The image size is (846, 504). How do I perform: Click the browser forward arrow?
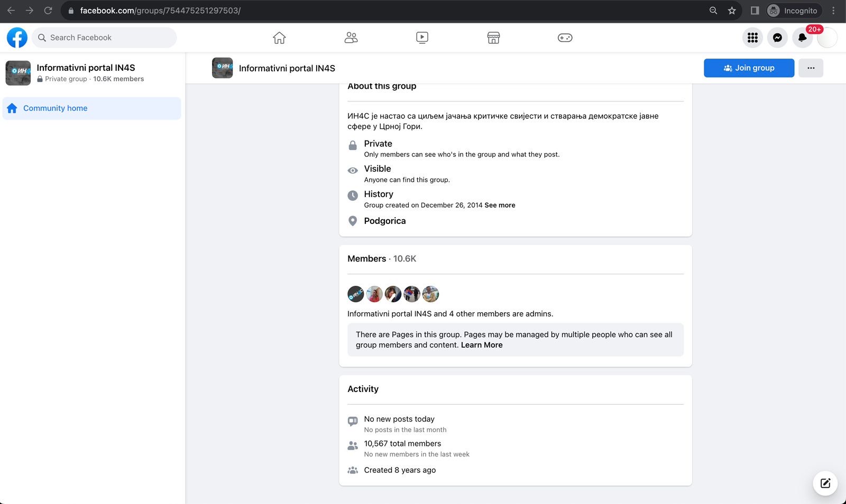(x=30, y=11)
